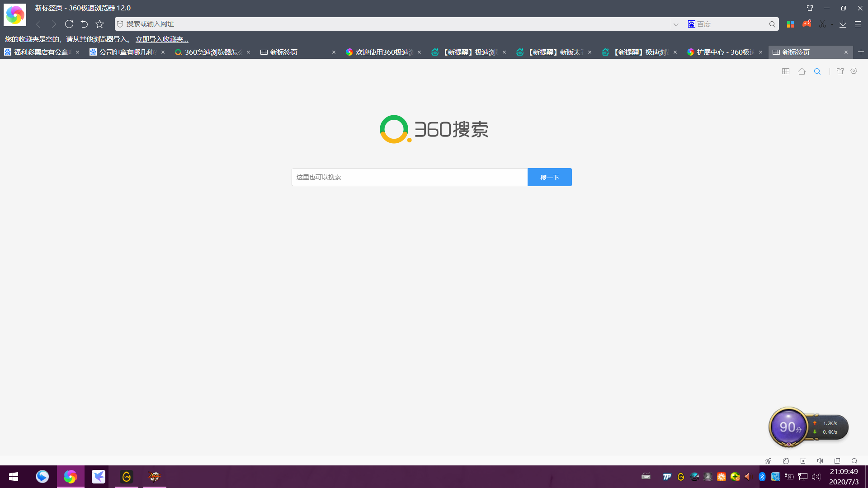Image resolution: width=868 pixels, height=488 pixels.
Task: Open the Baidu search engine selector
Action: point(692,24)
